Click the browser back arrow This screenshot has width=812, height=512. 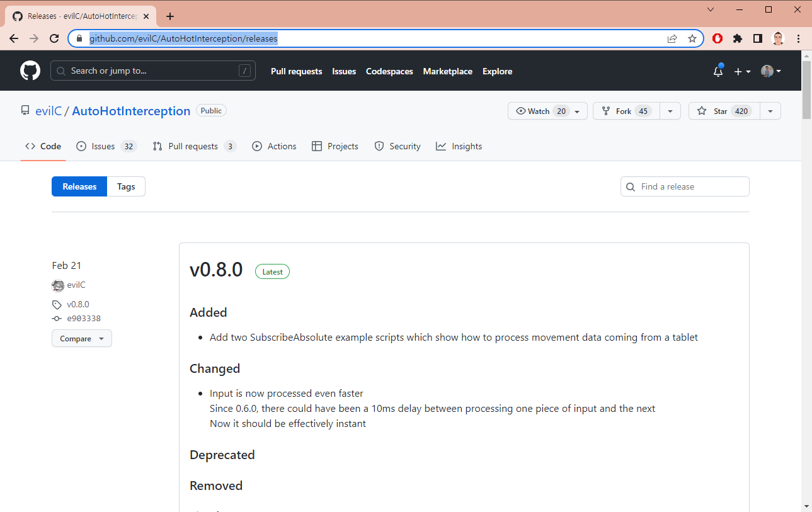pos(14,38)
